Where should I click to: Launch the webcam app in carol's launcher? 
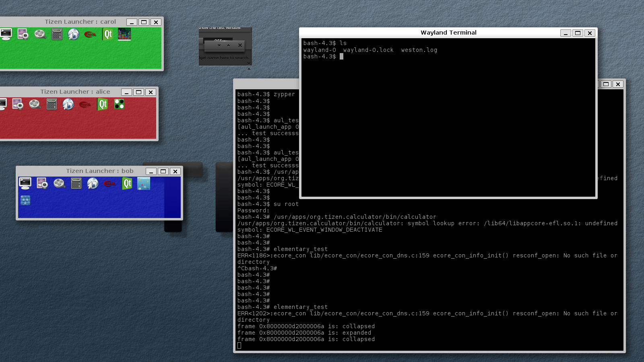click(x=23, y=34)
